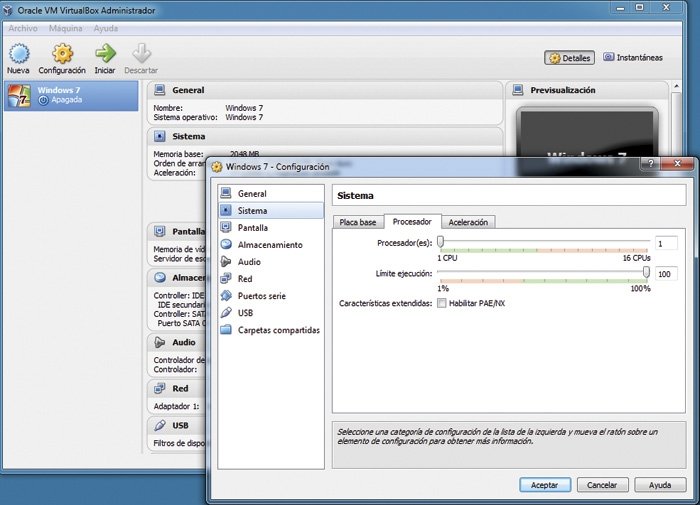Viewport: 700px width, 505px height.
Task: Click the 16 CPUs slider end label
Action: (x=637, y=258)
